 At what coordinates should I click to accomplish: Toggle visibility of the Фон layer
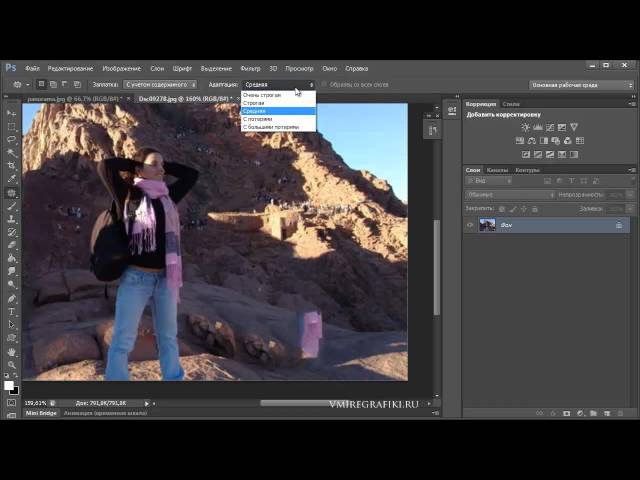470,225
